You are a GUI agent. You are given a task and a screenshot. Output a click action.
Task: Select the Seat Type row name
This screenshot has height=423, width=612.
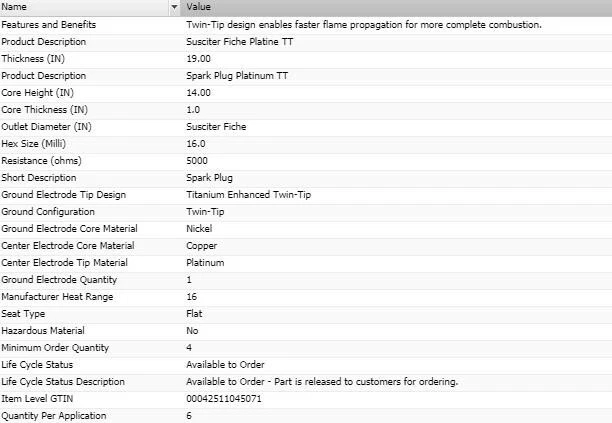(x=23, y=313)
